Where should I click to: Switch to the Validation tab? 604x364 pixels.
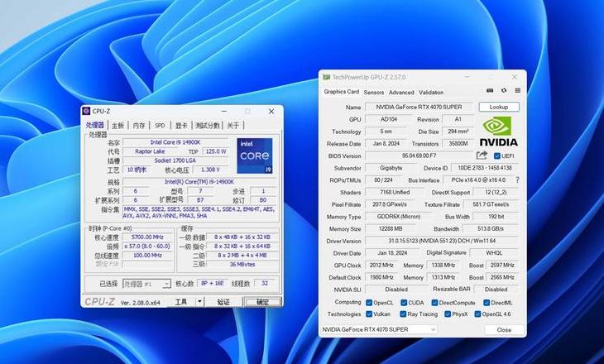click(431, 93)
